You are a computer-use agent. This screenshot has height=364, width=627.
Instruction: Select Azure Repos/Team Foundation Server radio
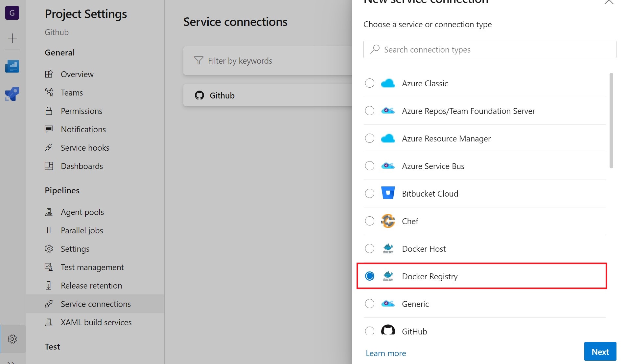click(370, 111)
